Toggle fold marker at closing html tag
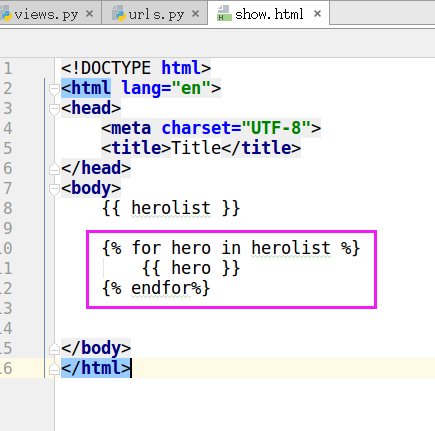The image size is (435, 431). click(54, 369)
